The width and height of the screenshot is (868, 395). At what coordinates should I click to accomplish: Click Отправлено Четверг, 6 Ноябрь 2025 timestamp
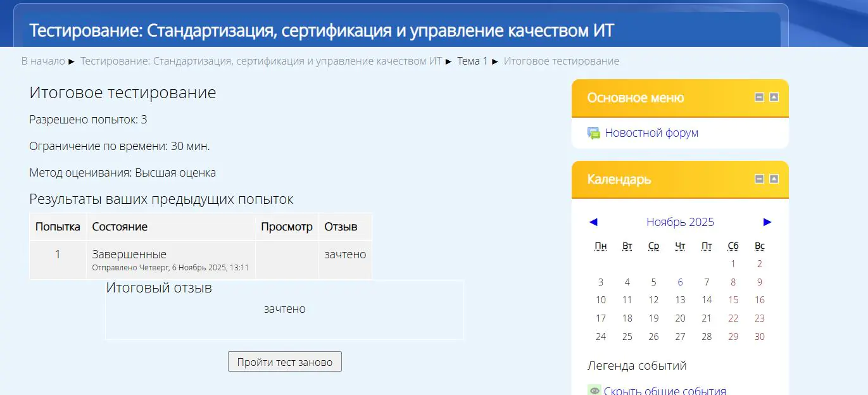[x=170, y=268]
